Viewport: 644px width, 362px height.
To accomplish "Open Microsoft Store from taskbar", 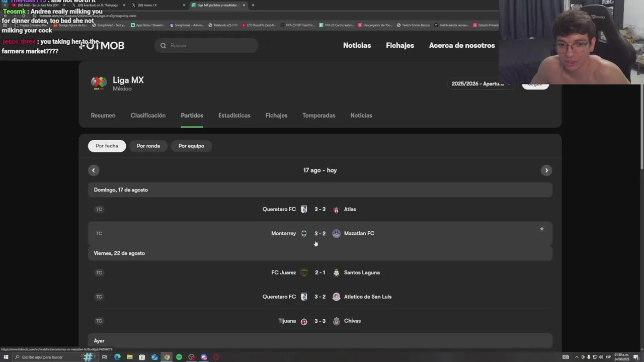I will 142,357.
